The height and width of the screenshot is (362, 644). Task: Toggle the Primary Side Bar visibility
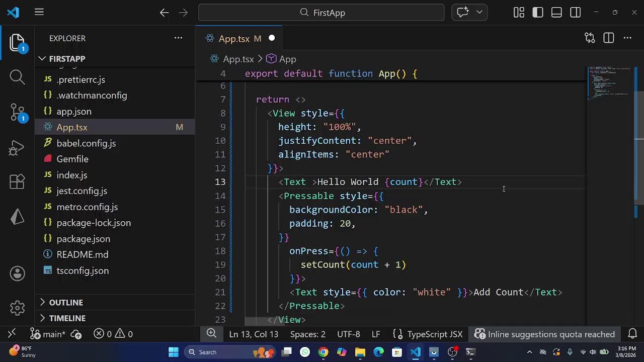[x=538, y=13]
